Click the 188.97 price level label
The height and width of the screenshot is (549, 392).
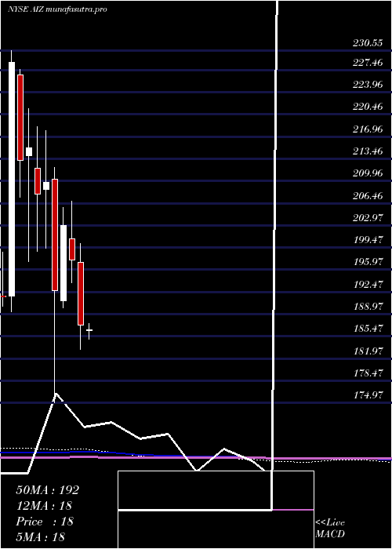[368, 307]
